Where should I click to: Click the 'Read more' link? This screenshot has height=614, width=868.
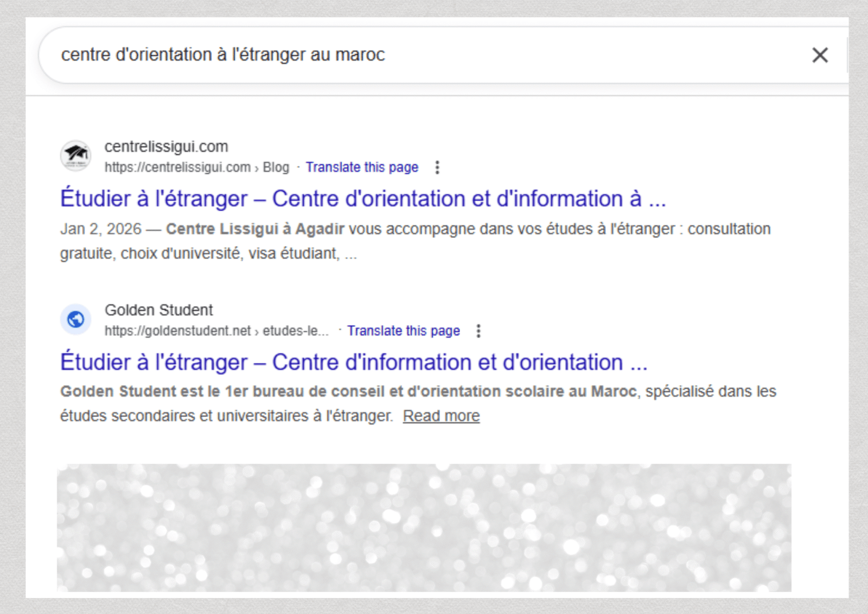tap(441, 416)
